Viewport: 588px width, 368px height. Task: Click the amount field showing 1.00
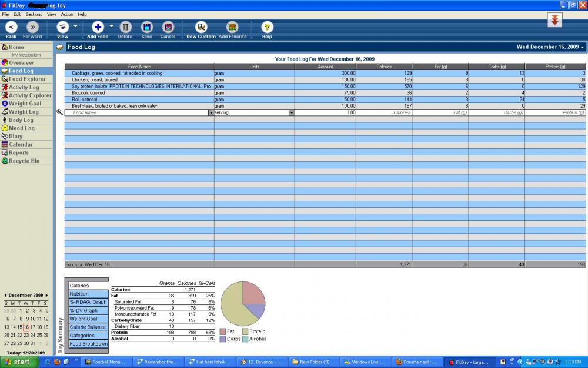coord(325,112)
